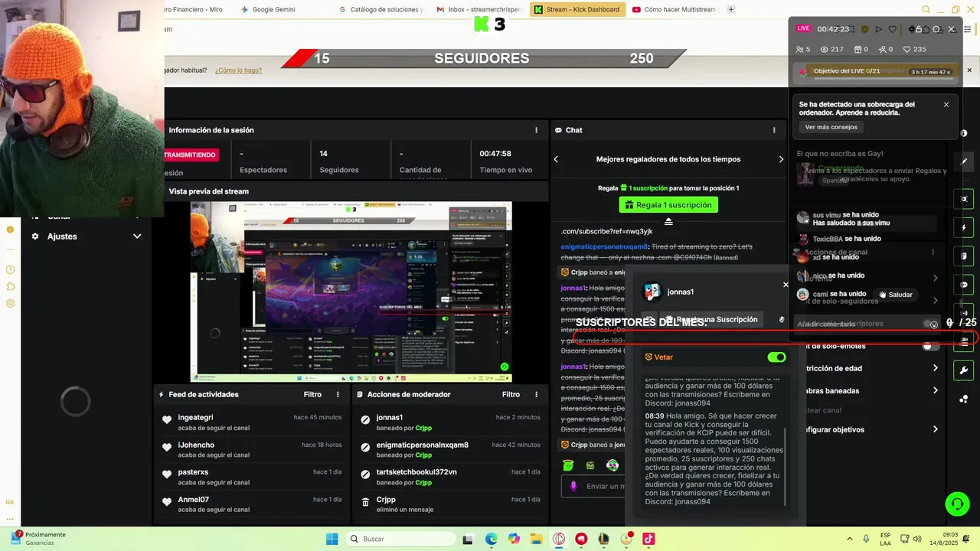Click the TRANSMITIENDO status badge

coord(191,155)
